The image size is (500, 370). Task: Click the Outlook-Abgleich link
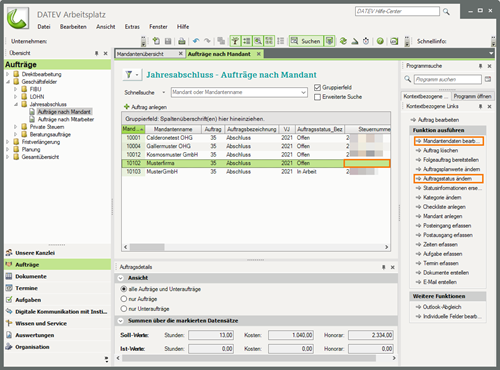click(x=442, y=307)
